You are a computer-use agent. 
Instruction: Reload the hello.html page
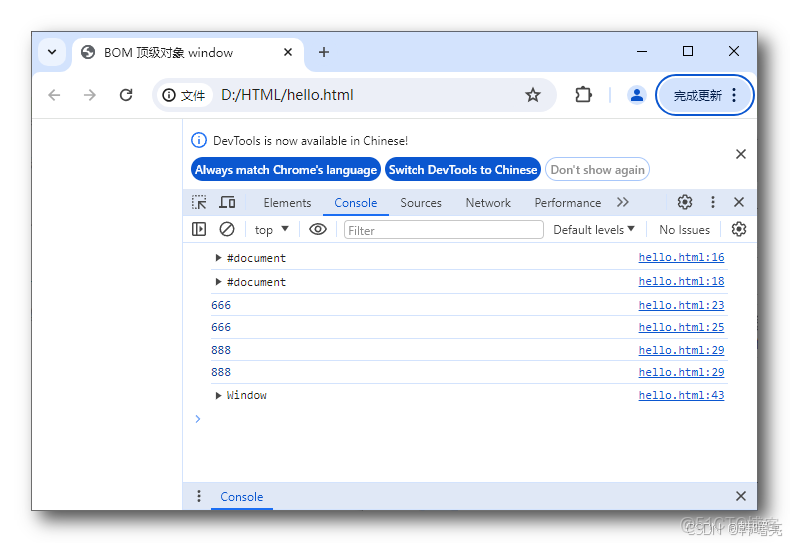coord(126,95)
